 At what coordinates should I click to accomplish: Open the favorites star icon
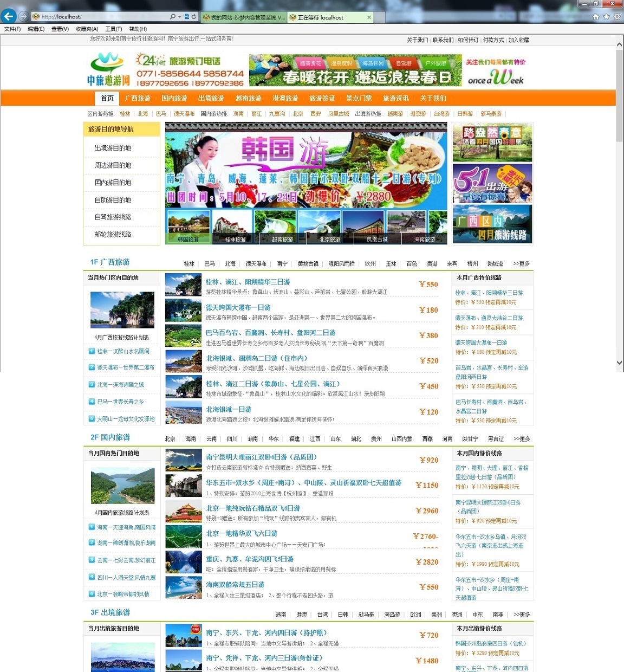(606, 17)
